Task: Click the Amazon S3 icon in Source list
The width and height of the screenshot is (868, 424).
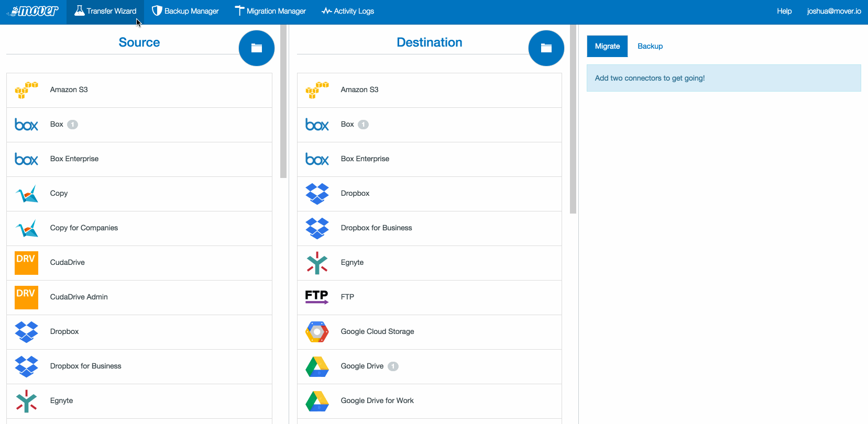Action: [x=26, y=90]
